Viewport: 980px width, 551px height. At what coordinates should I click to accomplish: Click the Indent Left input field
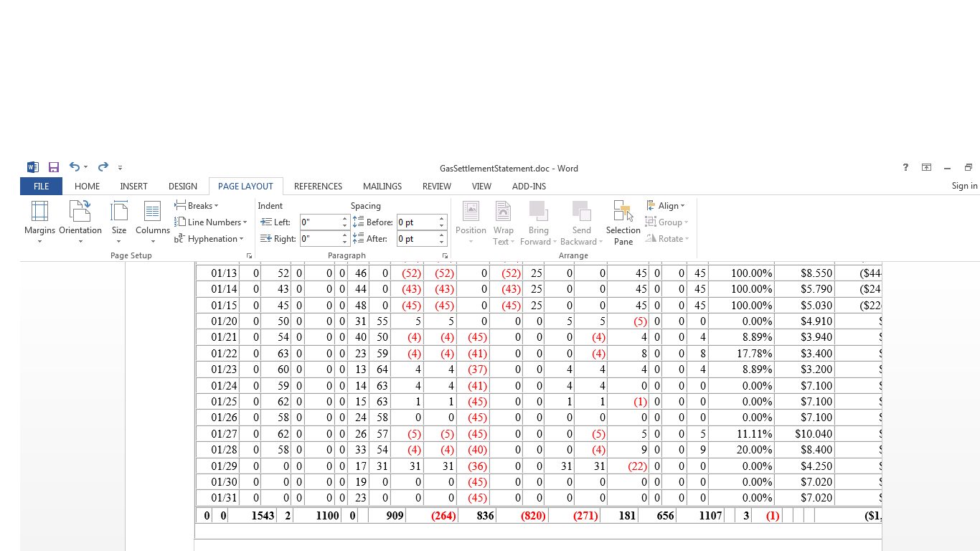pos(320,222)
